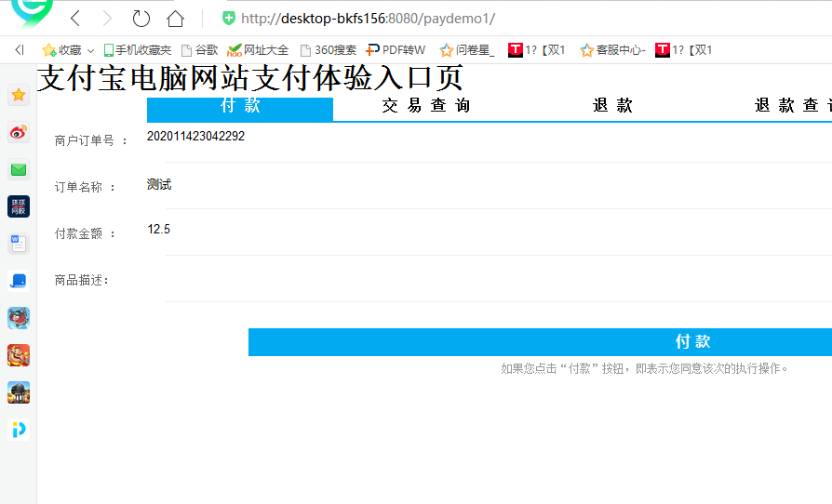
Task: Click the agreement notice text below 付款
Action: point(644,368)
